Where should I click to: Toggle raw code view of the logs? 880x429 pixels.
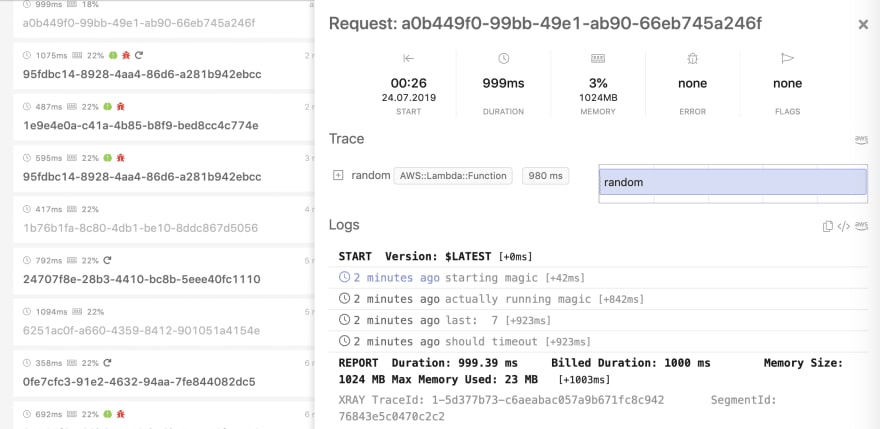(x=844, y=226)
